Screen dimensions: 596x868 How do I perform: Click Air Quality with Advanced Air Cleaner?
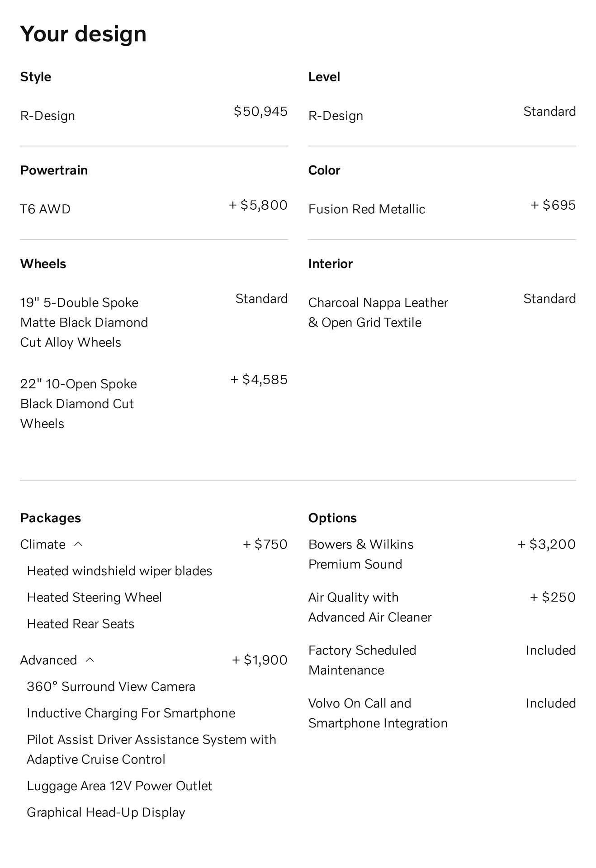click(x=369, y=607)
